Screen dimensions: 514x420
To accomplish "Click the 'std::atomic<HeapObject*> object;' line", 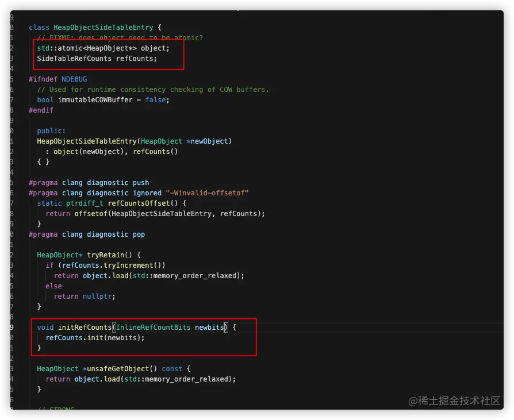I will (x=103, y=48).
